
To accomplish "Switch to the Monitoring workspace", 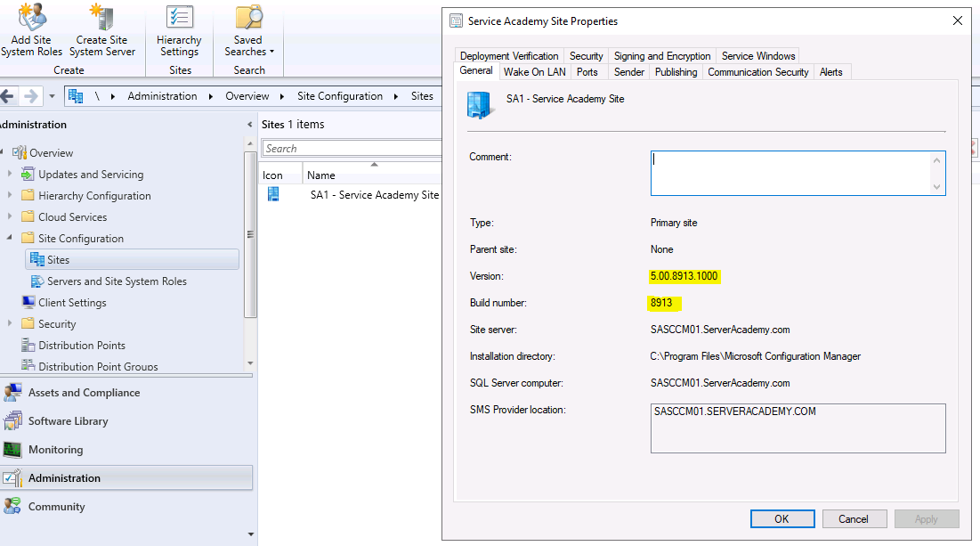I will (x=55, y=450).
